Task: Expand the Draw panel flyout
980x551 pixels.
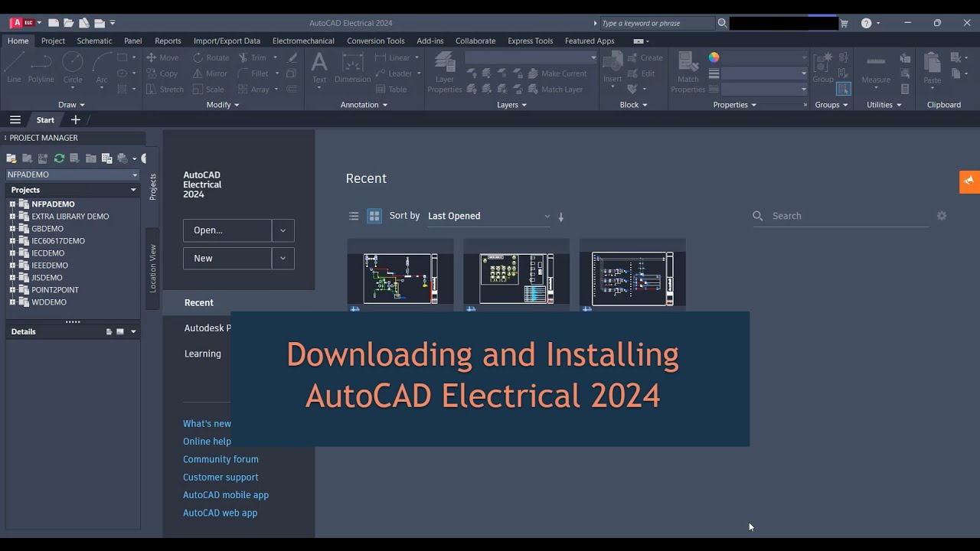Action: (72, 105)
